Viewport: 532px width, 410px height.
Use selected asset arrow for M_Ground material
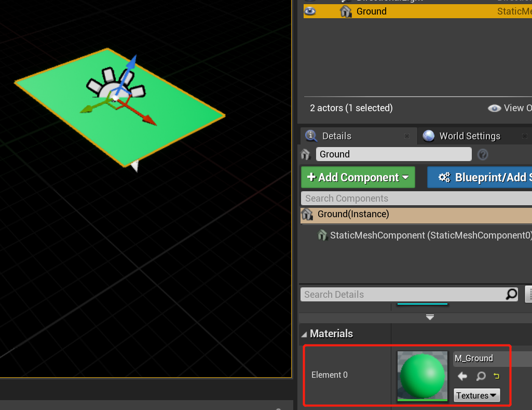(x=462, y=376)
